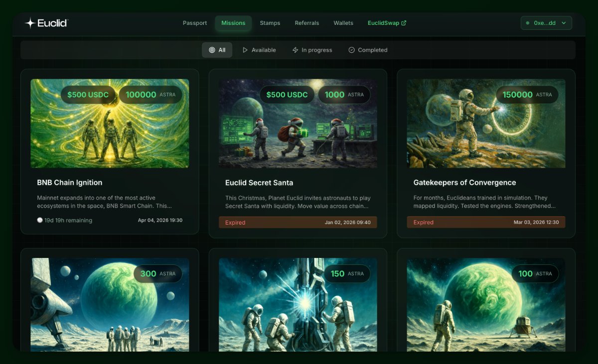The width and height of the screenshot is (598, 364).
Task: Open the BNB Chain Ignition mission image
Action: [110, 123]
